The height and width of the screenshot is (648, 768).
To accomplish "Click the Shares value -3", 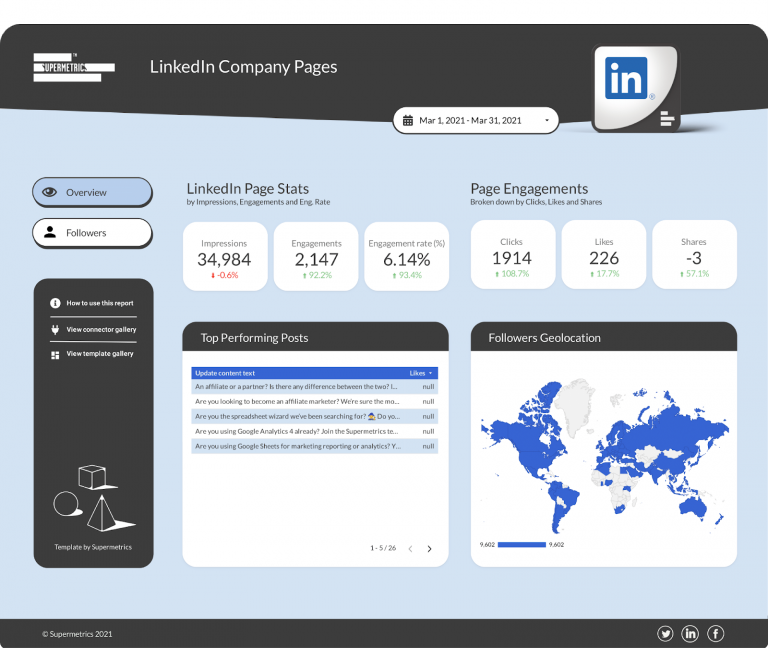I will [694, 258].
